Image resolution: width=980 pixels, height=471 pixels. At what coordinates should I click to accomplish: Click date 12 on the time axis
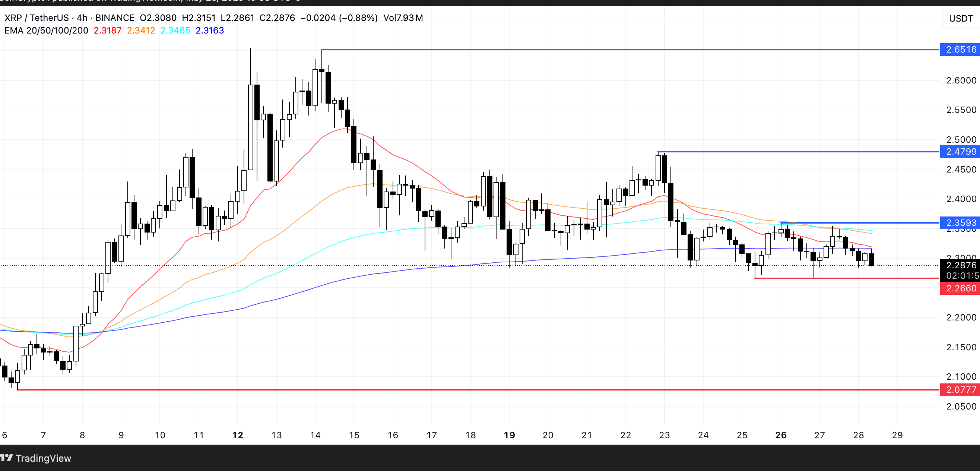click(238, 435)
